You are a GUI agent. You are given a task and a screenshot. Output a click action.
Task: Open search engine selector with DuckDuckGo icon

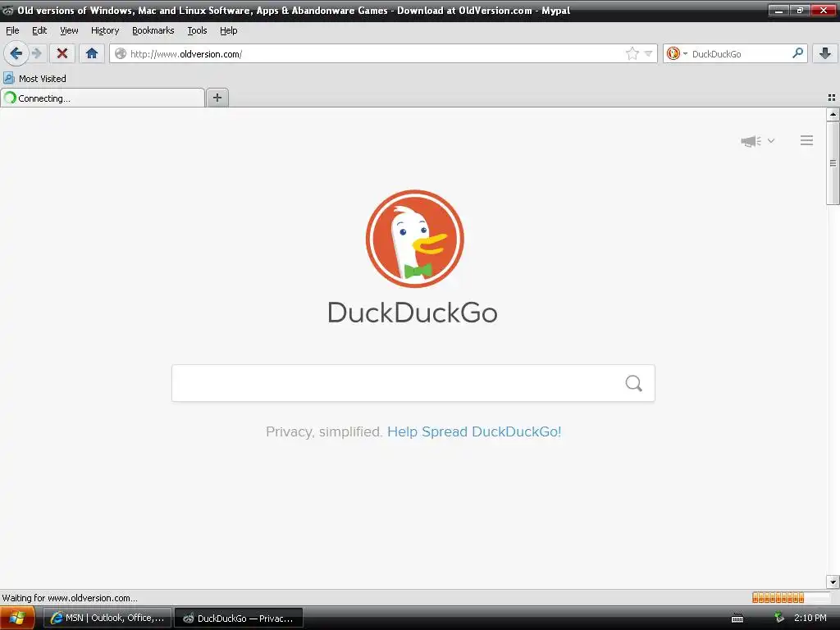(x=676, y=53)
